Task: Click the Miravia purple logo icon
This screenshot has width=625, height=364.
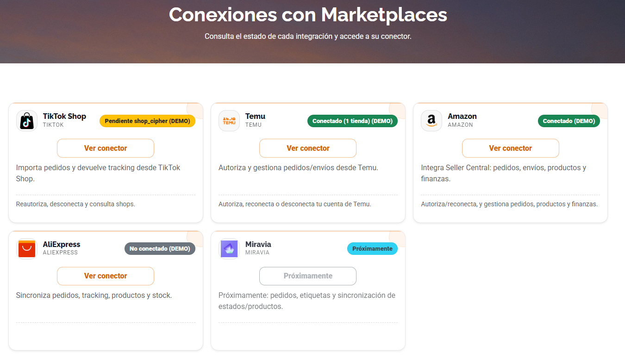Action: 229,248
